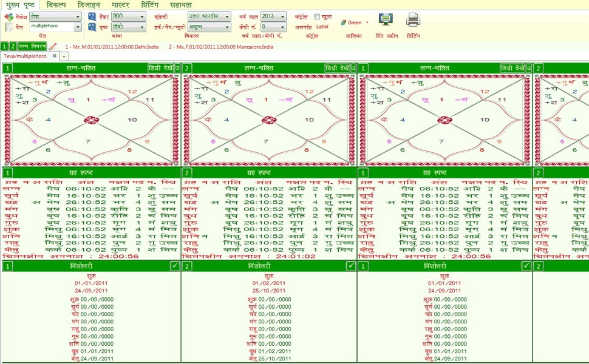Open the वर्ष साल dropdown showing 2013
The image size is (589, 364).
[273, 16]
